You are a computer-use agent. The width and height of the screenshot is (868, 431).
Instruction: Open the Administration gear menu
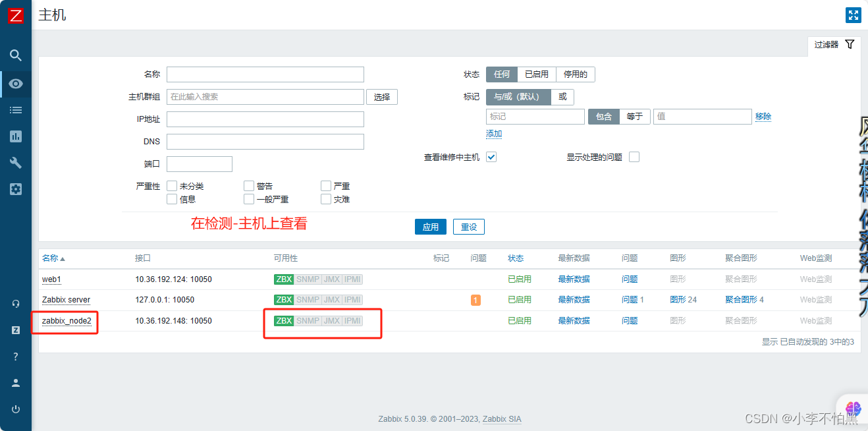(16, 189)
